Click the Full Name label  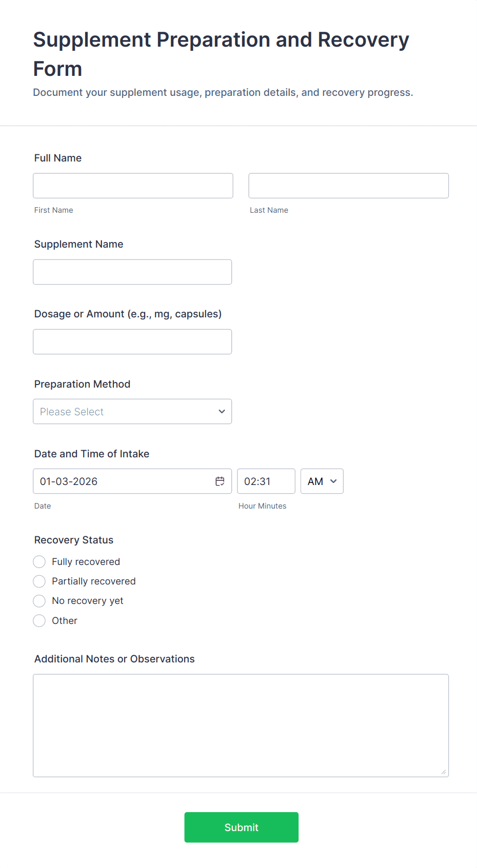58,158
